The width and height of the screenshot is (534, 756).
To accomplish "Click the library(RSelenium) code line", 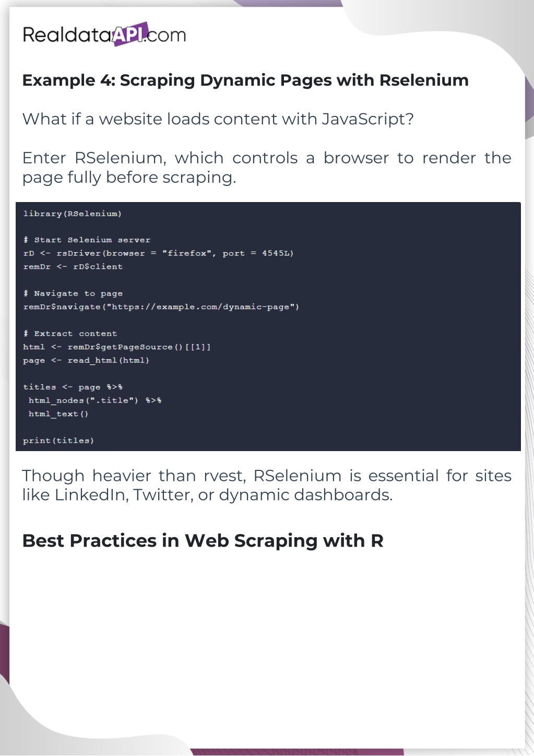I will tap(72, 214).
